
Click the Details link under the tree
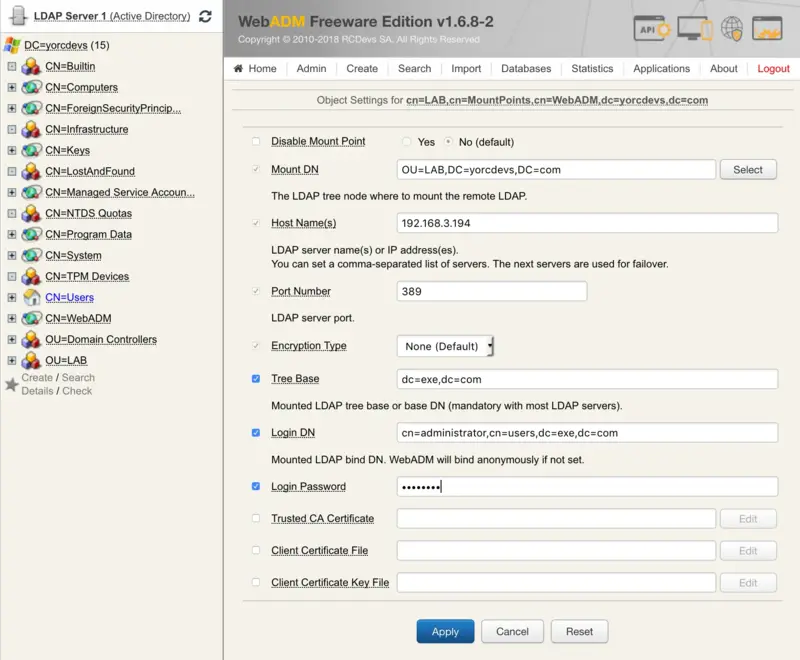click(37, 391)
